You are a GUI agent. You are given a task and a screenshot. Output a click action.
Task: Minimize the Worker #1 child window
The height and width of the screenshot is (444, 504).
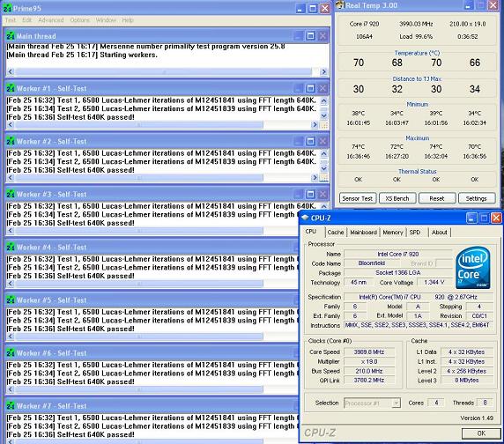click(x=298, y=88)
